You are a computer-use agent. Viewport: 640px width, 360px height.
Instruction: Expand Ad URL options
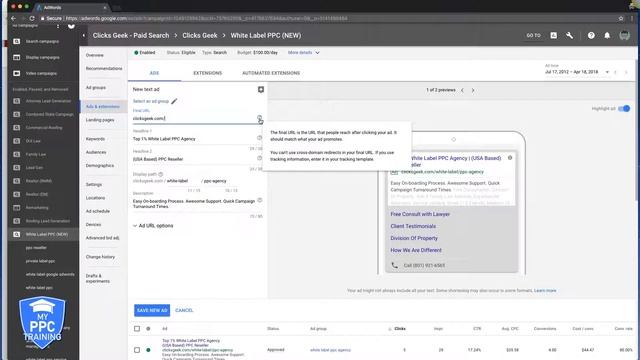point(153,226)
